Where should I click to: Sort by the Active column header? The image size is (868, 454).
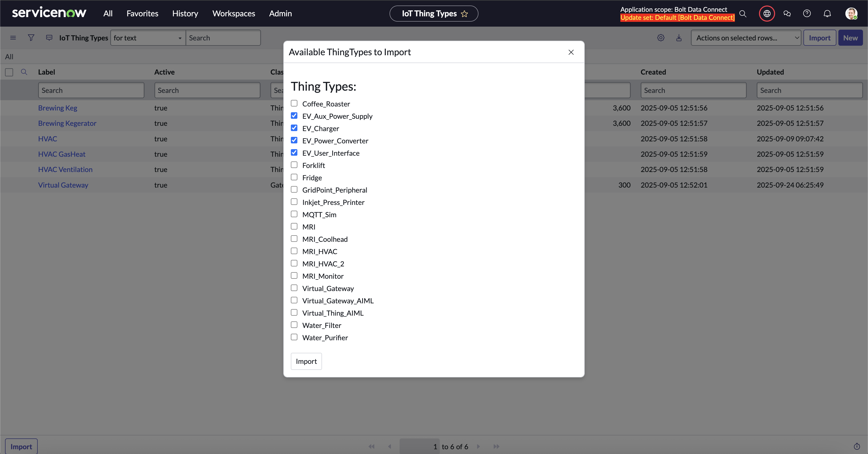(165, 72)
